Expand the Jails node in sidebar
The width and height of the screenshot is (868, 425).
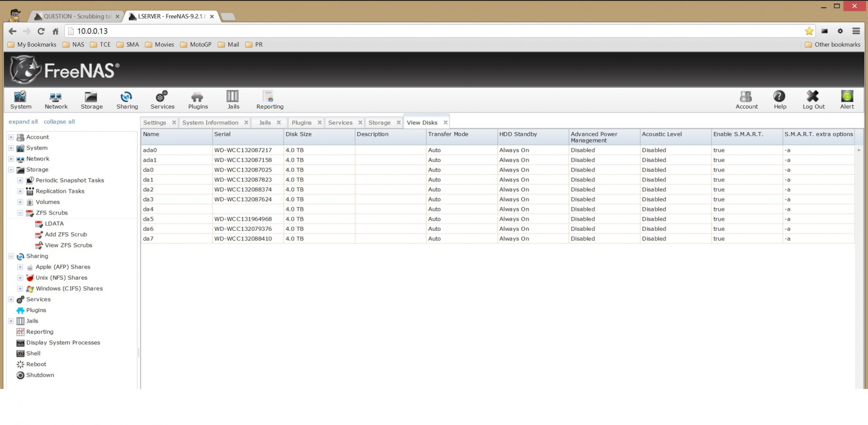click(x=11, y=321)
